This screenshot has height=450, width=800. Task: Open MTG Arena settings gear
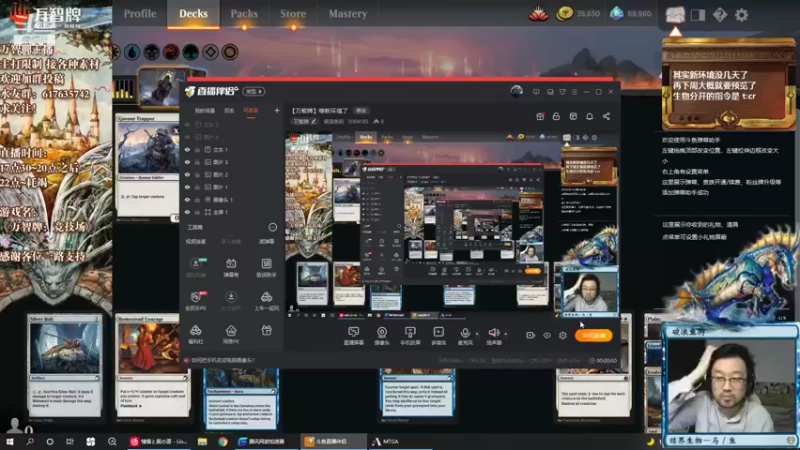pyautogui.click(x=741, y=15)
